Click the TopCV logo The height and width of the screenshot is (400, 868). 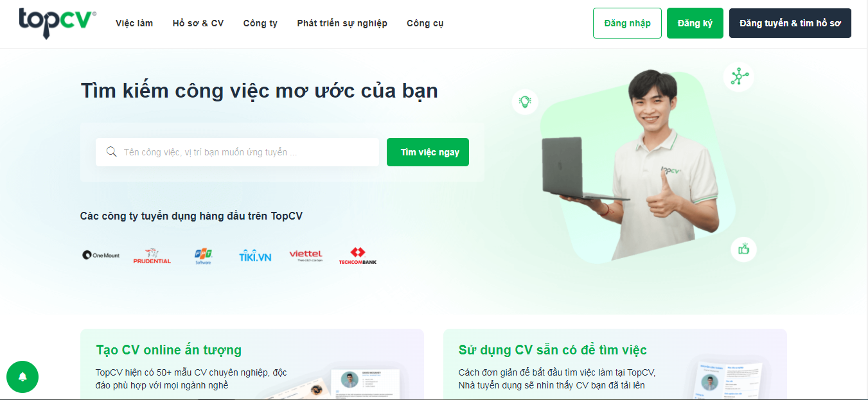coord(58,23)
